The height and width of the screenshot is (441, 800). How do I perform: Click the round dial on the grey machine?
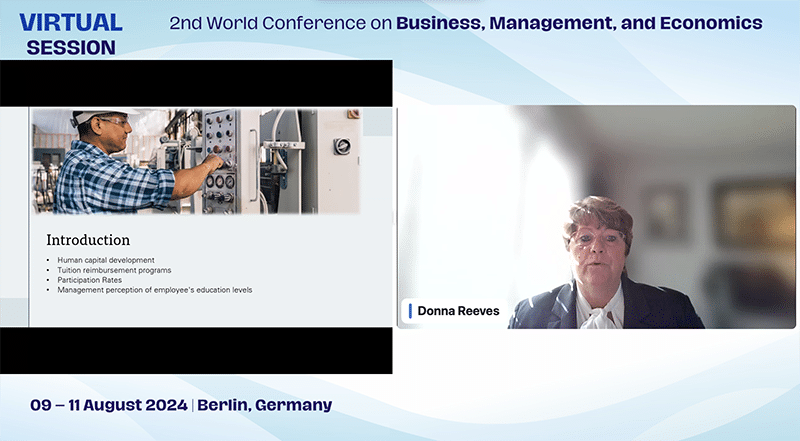click(342, 145)
